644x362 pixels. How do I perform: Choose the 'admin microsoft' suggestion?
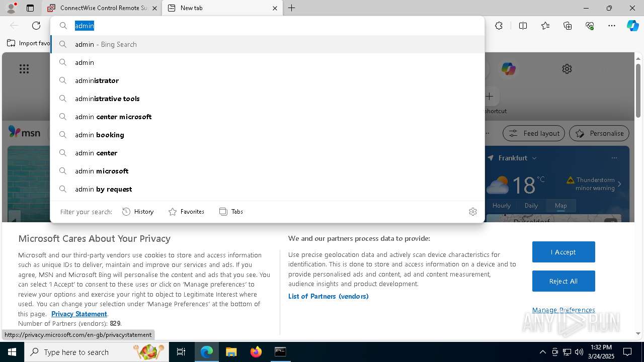point(267,171)
